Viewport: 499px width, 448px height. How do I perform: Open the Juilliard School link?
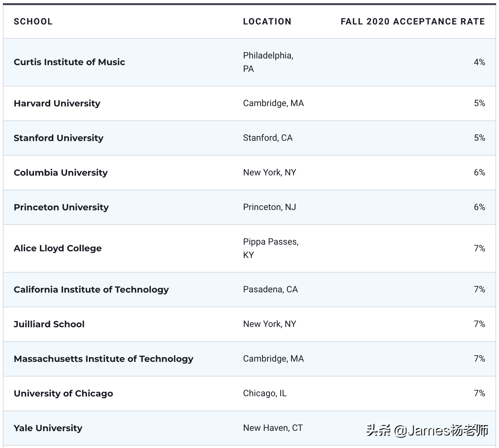click(49, 324)
